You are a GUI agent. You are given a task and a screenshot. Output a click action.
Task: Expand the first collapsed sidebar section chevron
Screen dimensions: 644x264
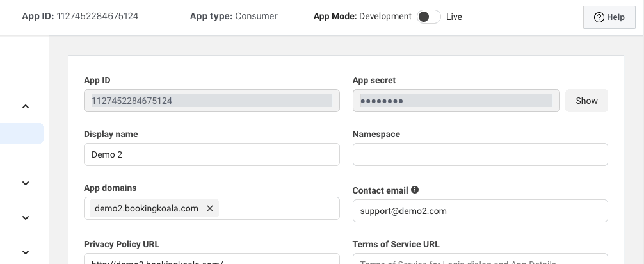[26, 183]
